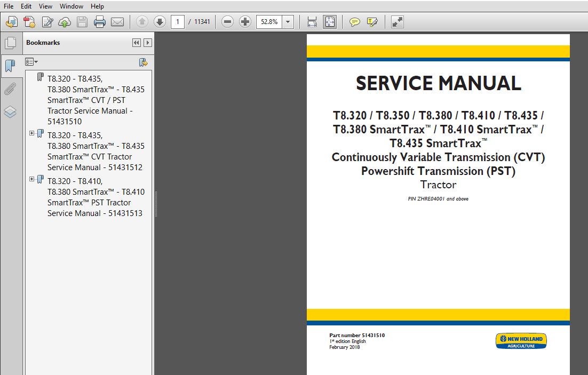The image size is (588, 375).
Task: Click the Edit document toolbar icon
Action: point(47,22)
